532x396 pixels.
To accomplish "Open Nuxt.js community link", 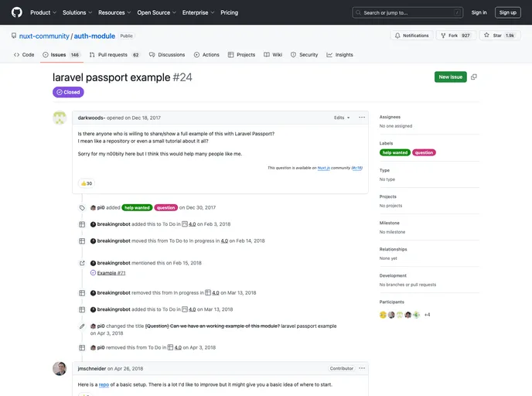I will tap(324, 168).
